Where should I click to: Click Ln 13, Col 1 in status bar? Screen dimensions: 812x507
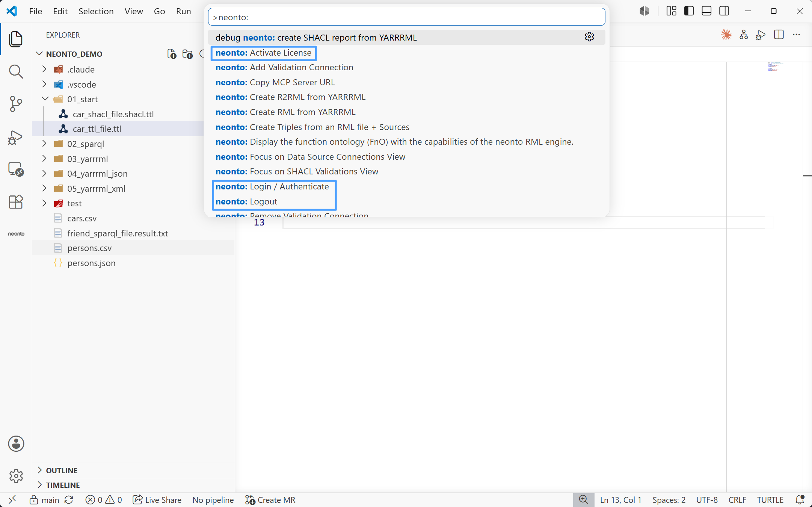point(620,499)
